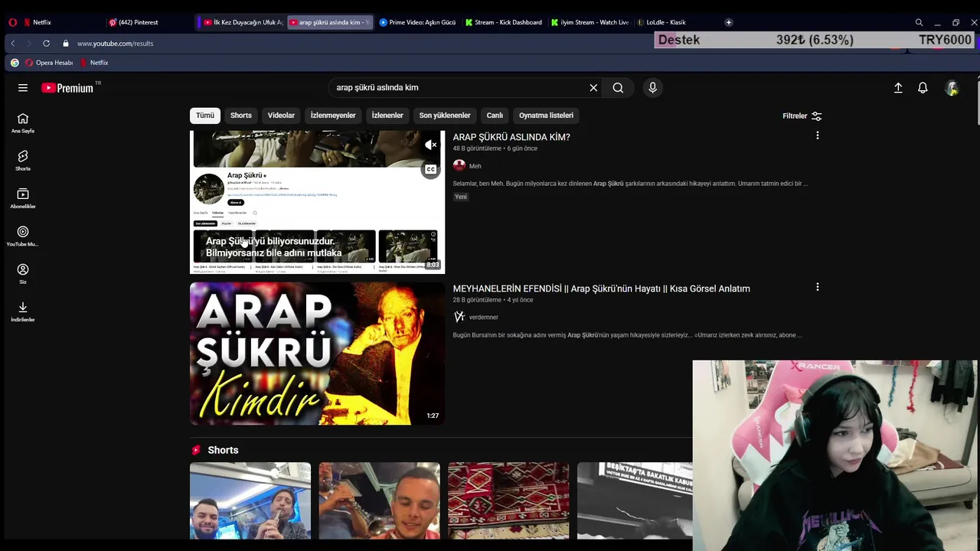Open notifications bell
980x551 pixels.
coord(923,88)
